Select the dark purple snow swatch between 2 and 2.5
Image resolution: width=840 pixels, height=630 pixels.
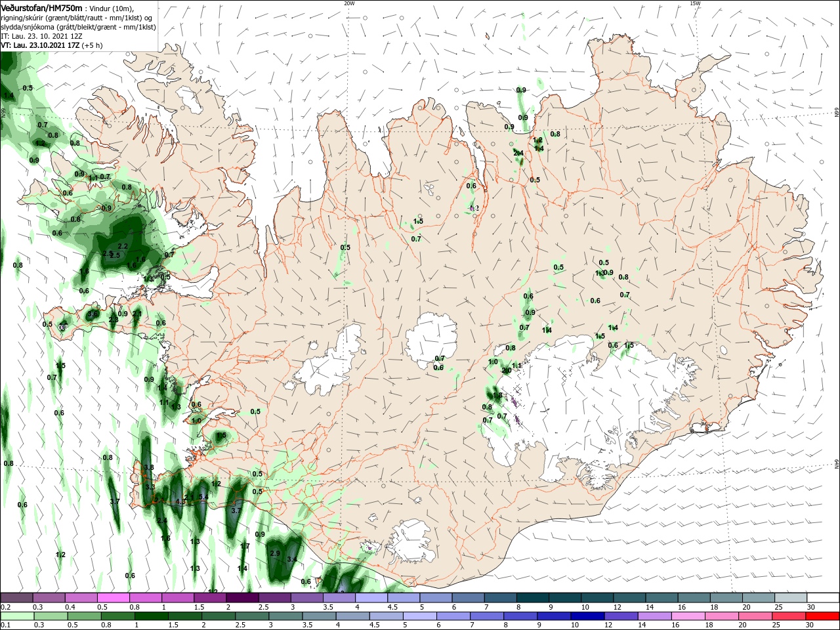[x=242, y=598]
